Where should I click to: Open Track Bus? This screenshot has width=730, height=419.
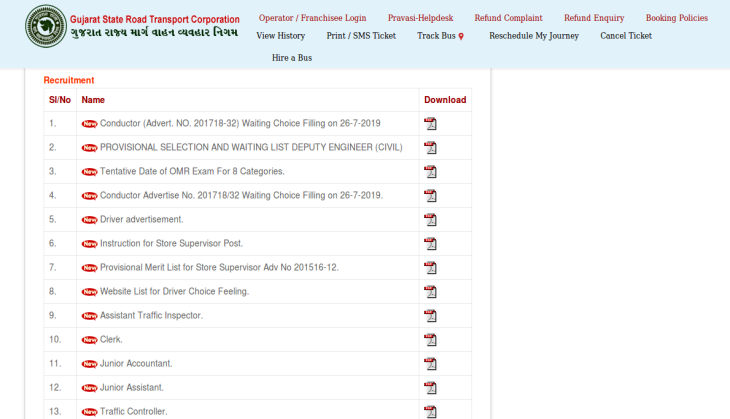point(440,36)
